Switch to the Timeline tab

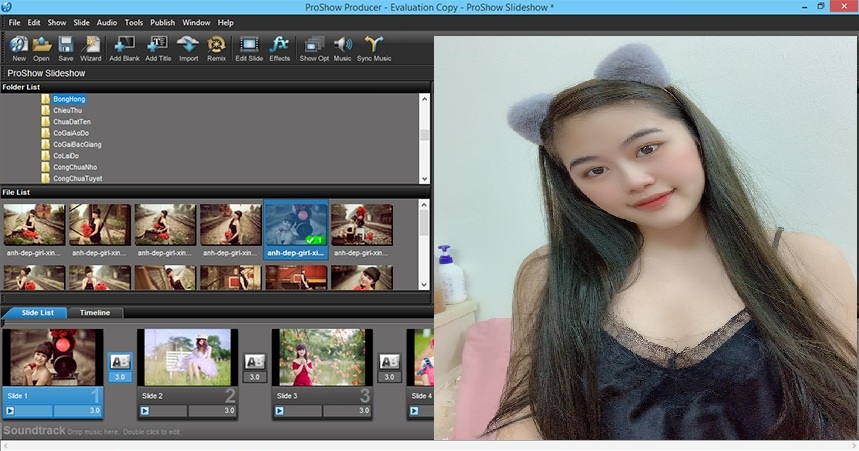[95, 312]
